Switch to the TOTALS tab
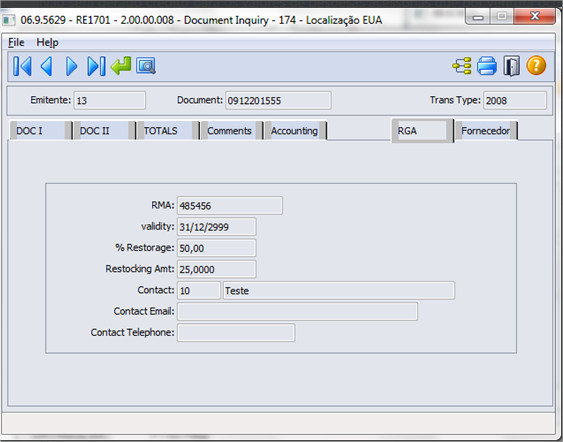This screenshot has width=563, height=442. (x=168, y=131)
